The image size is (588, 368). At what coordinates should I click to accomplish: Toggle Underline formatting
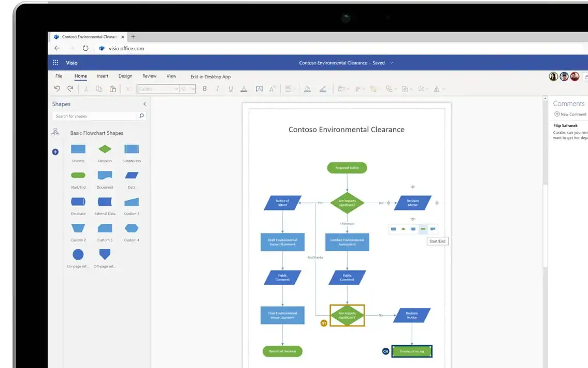click(231, 89)
